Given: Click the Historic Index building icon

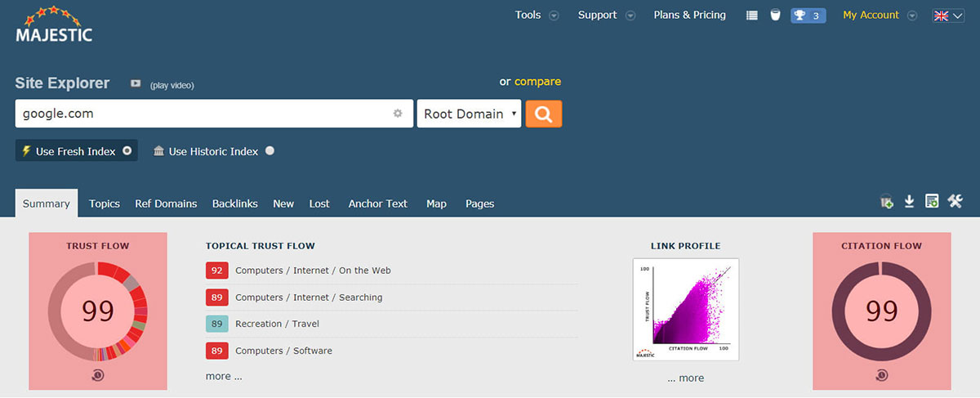Looking at the screenshot, I should tap(158, 151).
